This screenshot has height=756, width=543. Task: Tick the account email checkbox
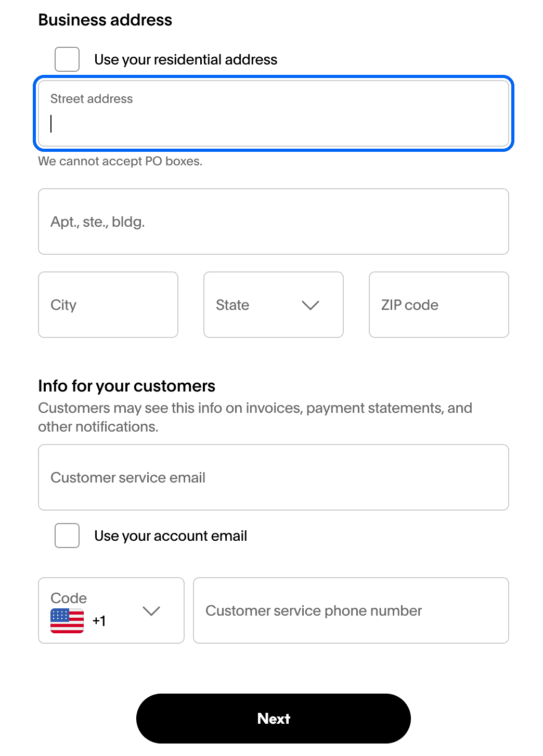67,536
